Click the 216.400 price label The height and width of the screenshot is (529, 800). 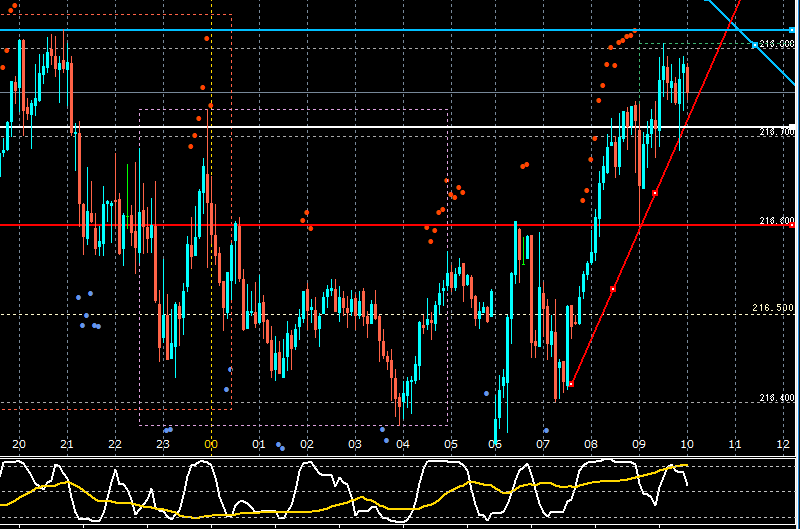[777, 397]
